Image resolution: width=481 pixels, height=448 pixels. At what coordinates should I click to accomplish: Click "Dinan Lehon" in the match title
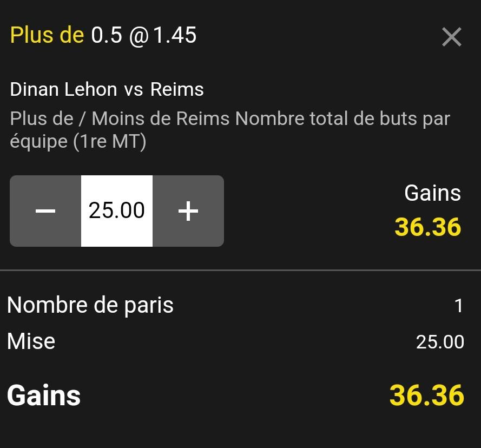pyautogui.click(x=63, y=89)
